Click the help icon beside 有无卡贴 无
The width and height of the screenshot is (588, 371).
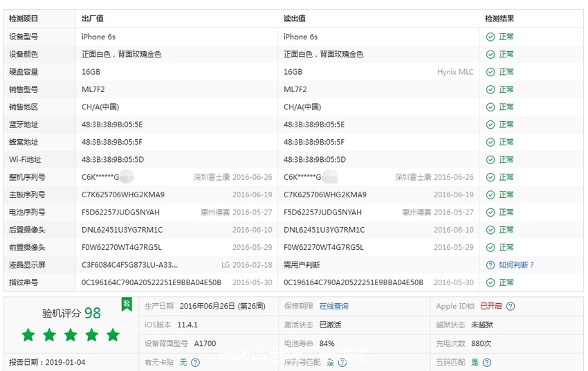click(x=195, y=363)
